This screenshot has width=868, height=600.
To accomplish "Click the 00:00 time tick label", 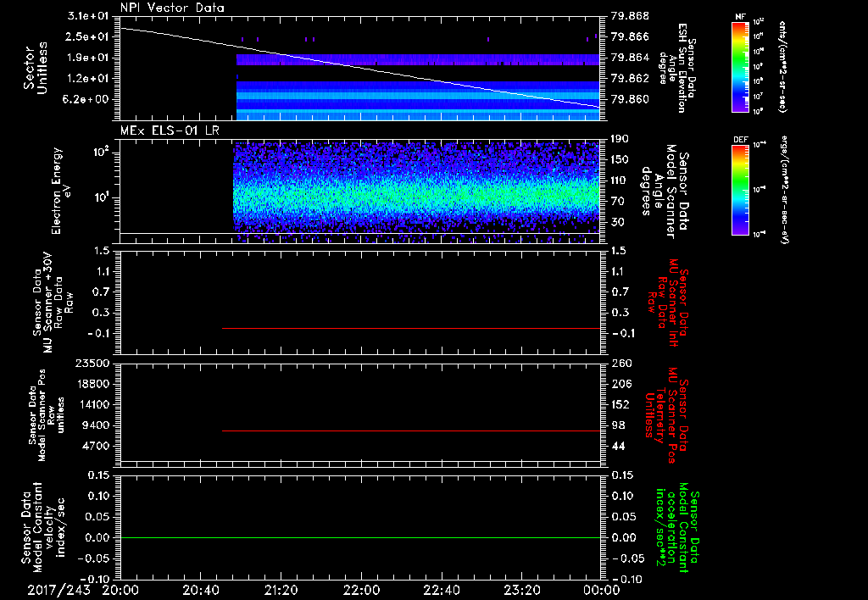I will point(602,590).
